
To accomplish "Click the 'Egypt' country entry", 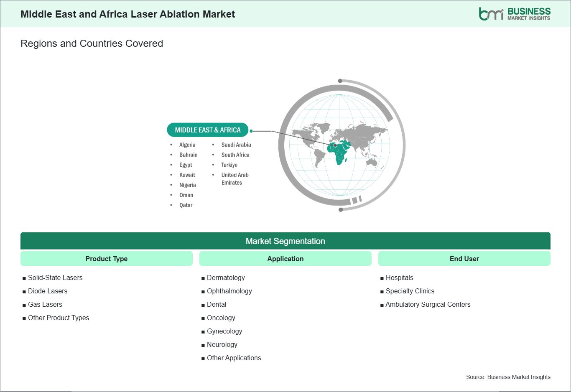I will click(186, 165).
